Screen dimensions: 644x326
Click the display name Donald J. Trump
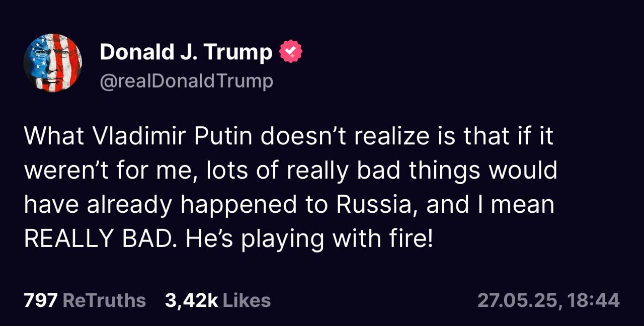tap(186, 52)
